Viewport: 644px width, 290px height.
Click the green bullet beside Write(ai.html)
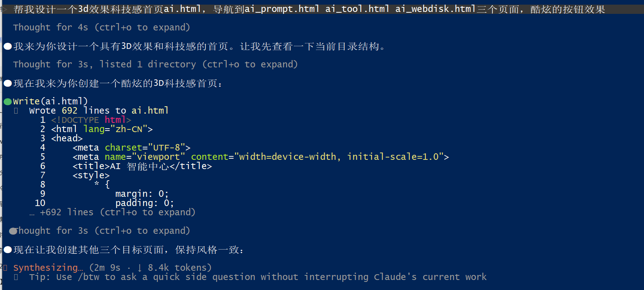8,102
